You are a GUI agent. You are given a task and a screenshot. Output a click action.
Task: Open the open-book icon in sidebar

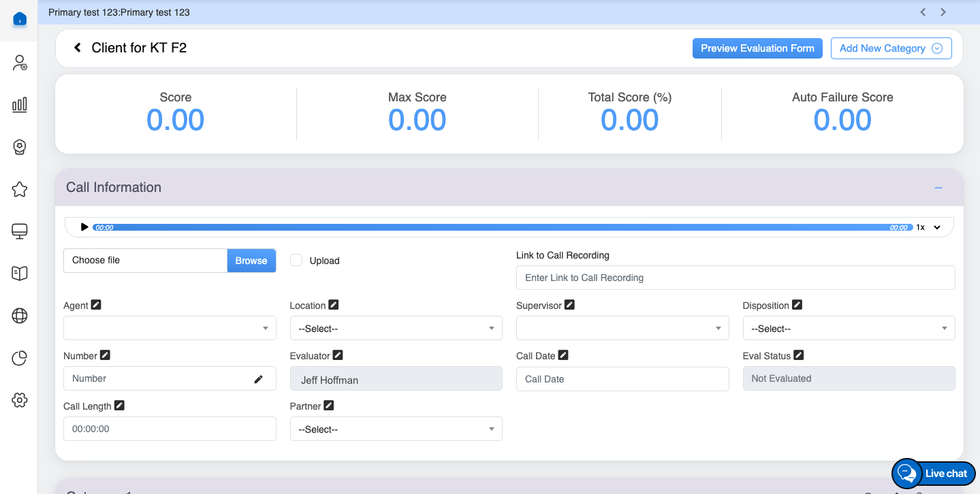20,274
